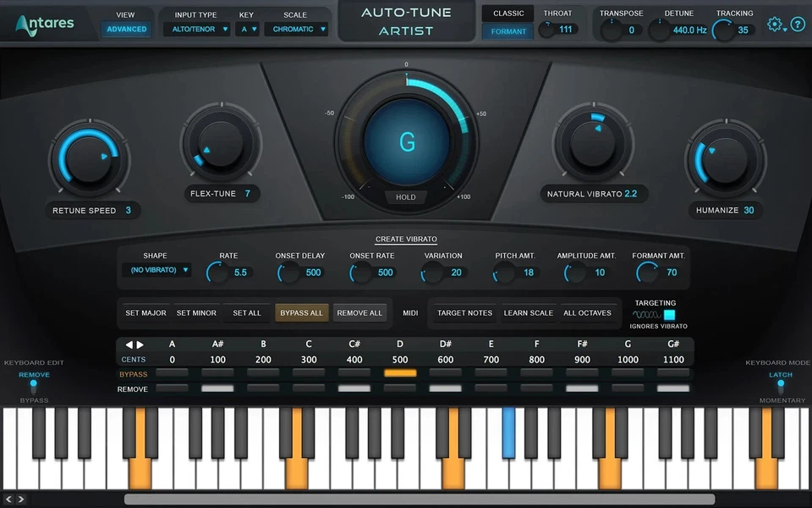This screenshot has width=812, height=508.
Task: Click the central pitch Hold control
Action: 405,196
